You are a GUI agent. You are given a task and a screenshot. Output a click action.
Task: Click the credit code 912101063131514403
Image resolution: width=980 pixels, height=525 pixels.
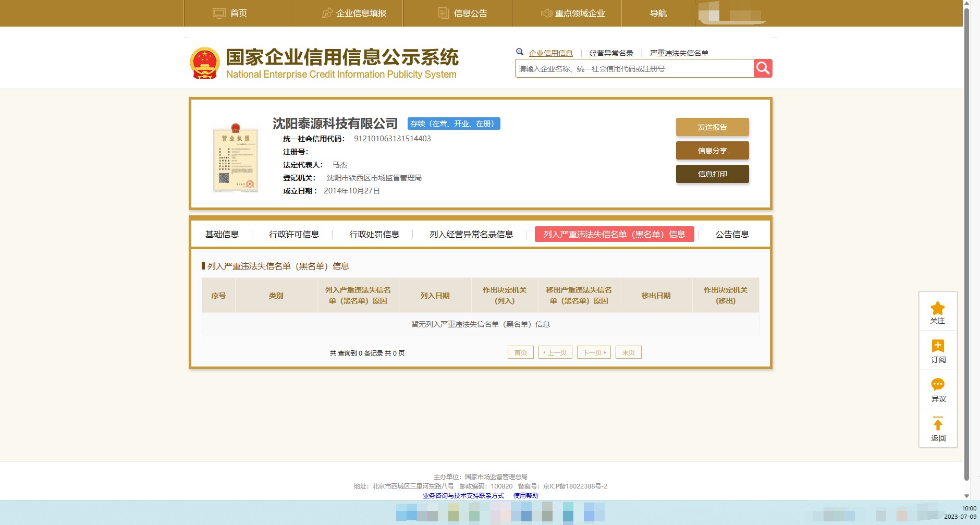pos(393,139)
